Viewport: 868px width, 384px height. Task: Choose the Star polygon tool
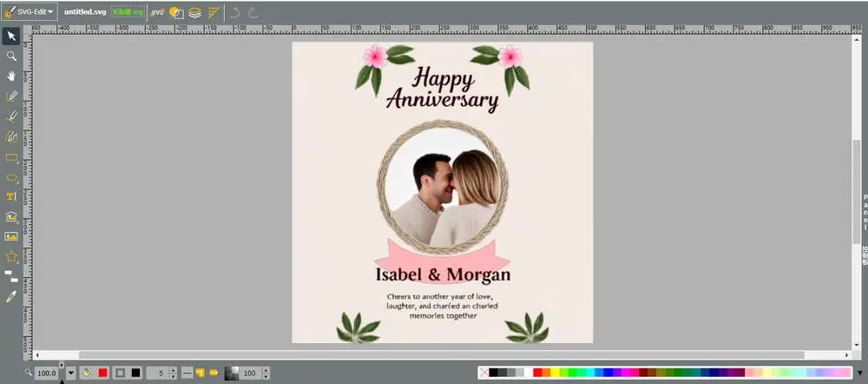click(11, 256)
